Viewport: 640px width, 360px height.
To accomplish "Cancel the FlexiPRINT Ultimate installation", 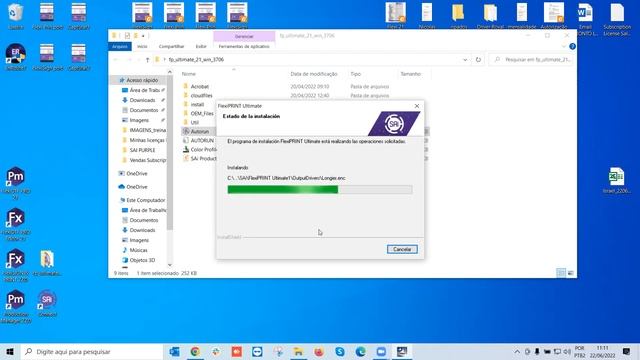I will 402,249.
